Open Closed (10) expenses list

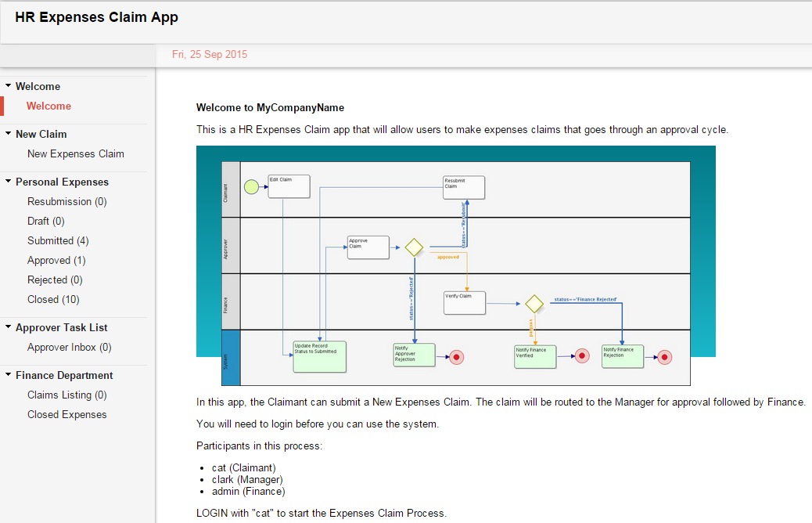pos(53,299)
